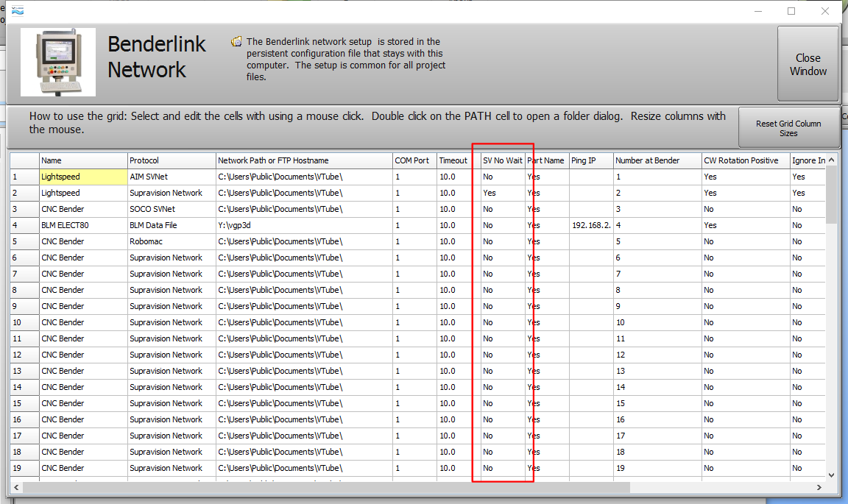Click the Network Path or FTP Hostname header
This screenshot has width=848, height=504.
coord(303,160)
